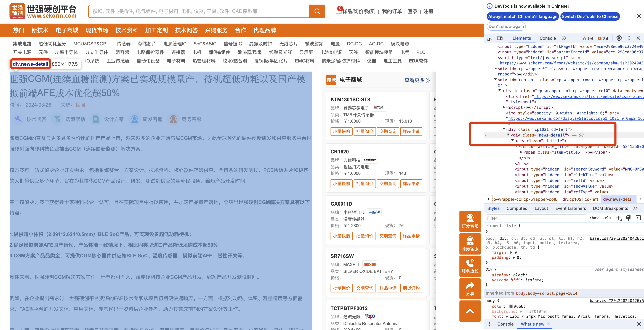The width and height of the screenshot is (644, 330).
Task: Click Don't show again button
Action: pyautogui.click(x=506, y=27)
